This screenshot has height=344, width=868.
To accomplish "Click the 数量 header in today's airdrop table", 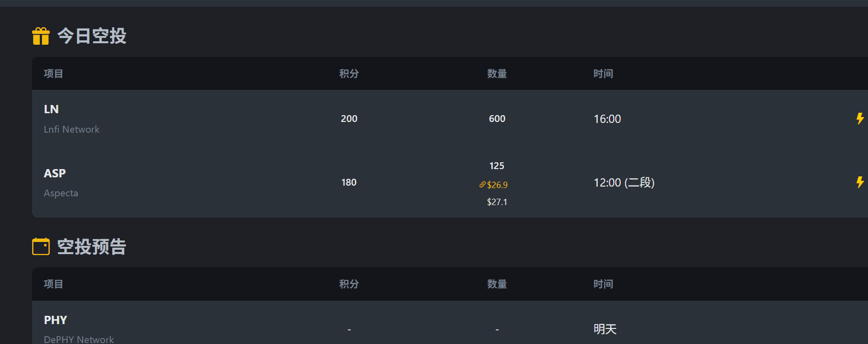I will tap(497, 74).
